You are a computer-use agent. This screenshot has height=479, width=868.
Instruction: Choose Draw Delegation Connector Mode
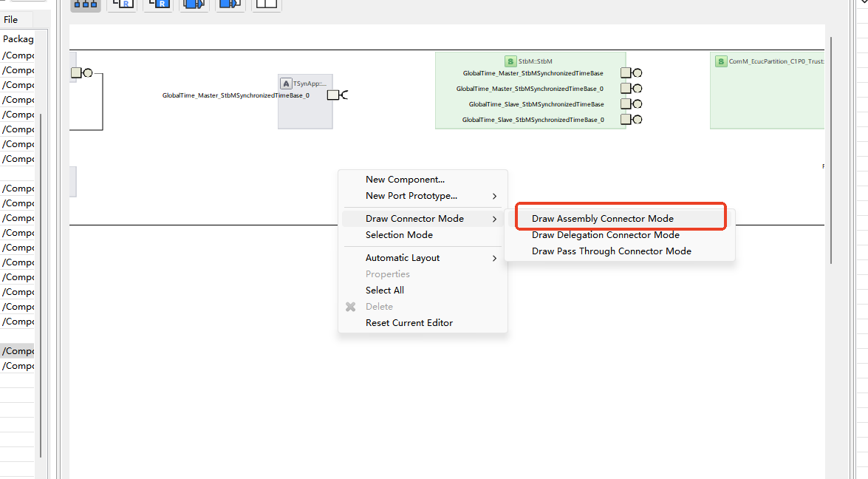click(x=605, y=235)
